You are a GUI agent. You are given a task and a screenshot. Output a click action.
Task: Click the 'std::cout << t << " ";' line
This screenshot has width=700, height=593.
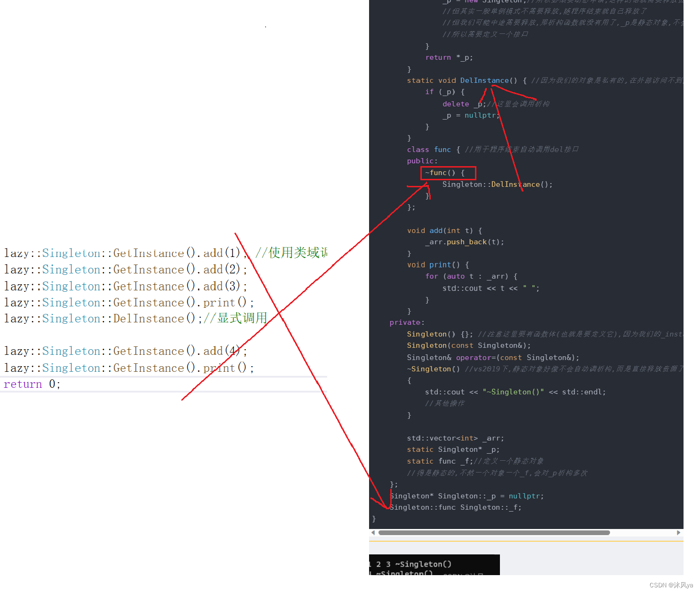tap(491, 288)
